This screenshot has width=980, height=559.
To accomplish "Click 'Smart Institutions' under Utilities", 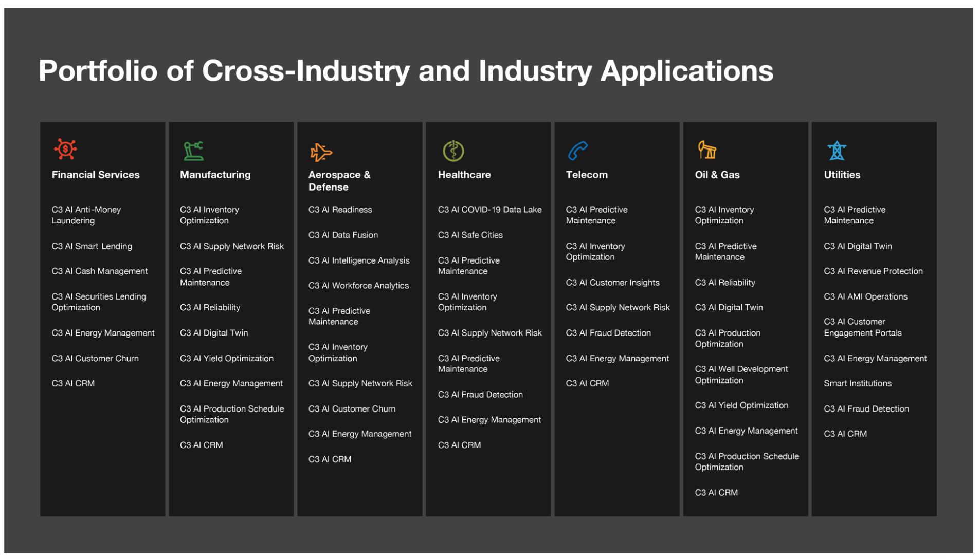I will (x=857, y=384).
